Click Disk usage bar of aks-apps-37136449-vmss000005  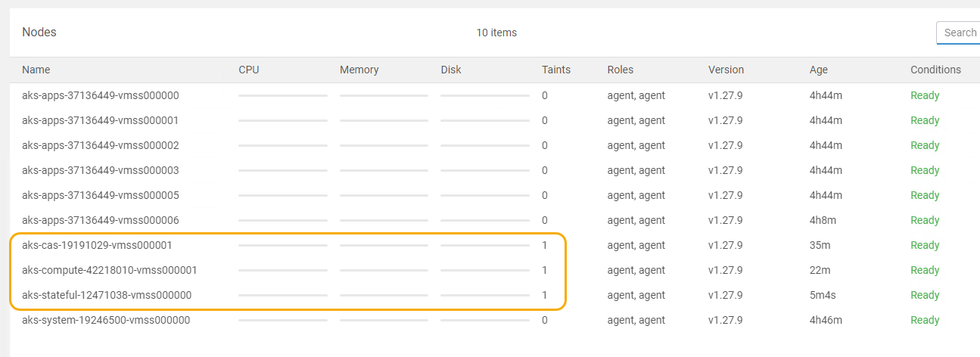[485, 195]
